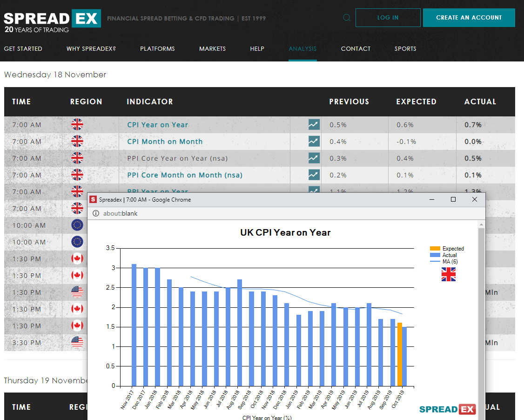Click the Aug 2018 bar in chart
This screenshot has width=524, height=420.
click(240, 333)
